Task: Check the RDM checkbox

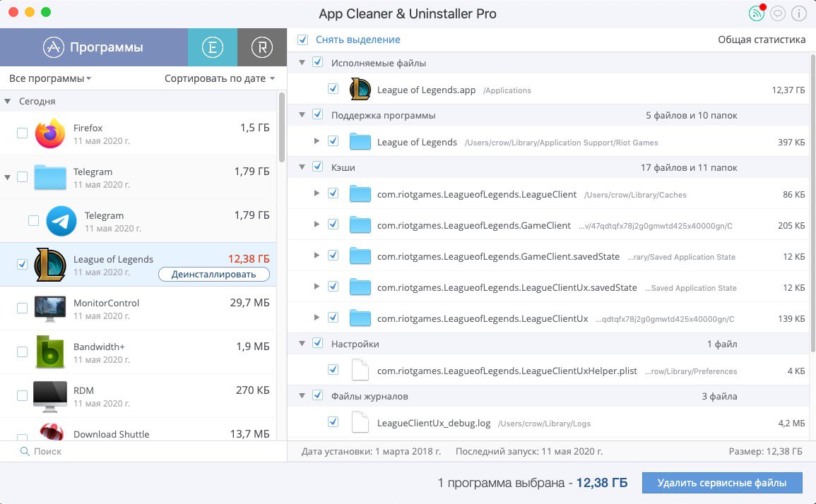Action: (22, 395)
